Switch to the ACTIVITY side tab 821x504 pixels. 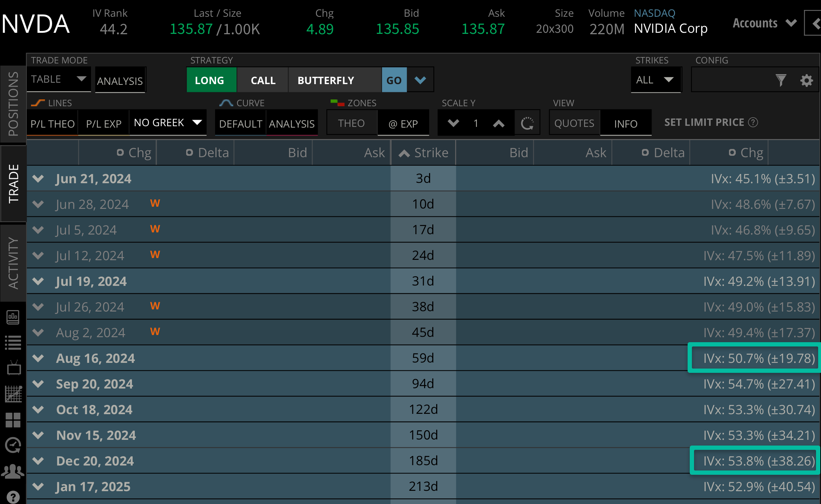click(x=13, y=263)
